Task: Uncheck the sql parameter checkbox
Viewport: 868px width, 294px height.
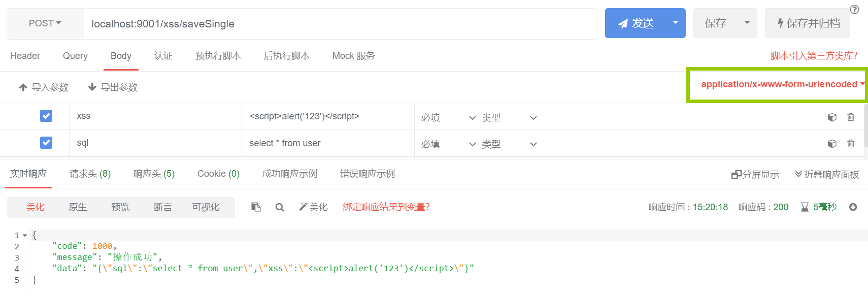Action: 46,143
